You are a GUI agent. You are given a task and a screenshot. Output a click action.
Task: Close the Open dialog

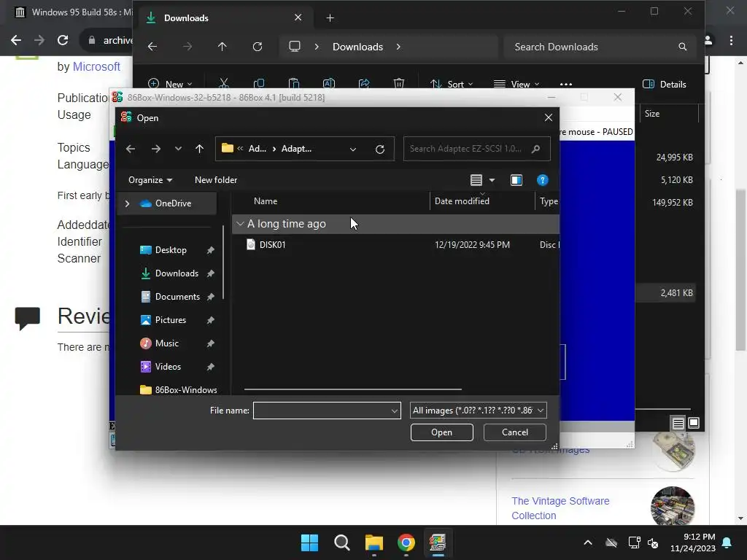[549, 117]
